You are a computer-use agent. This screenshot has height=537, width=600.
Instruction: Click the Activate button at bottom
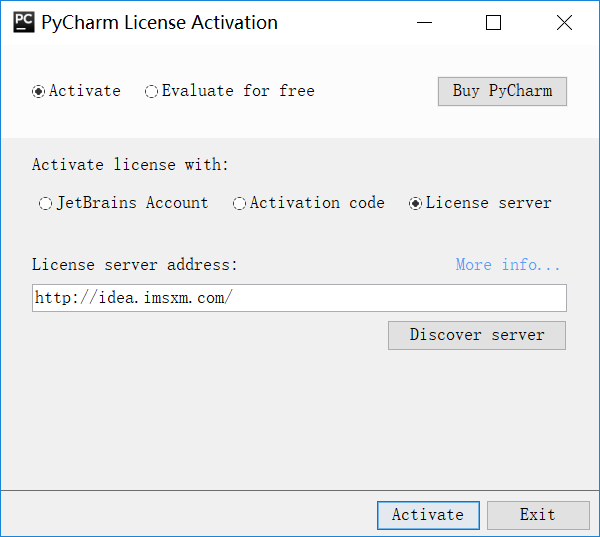tap(428, 515)
